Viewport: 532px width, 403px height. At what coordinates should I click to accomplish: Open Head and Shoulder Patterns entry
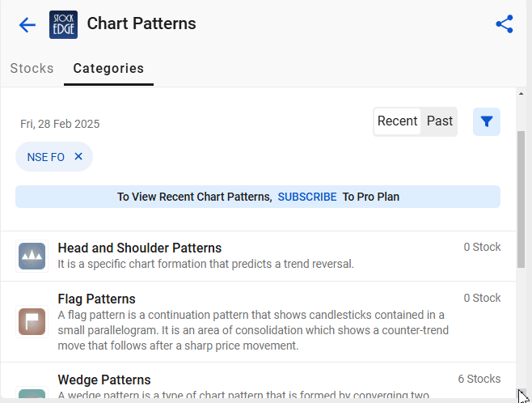(258, 256)
